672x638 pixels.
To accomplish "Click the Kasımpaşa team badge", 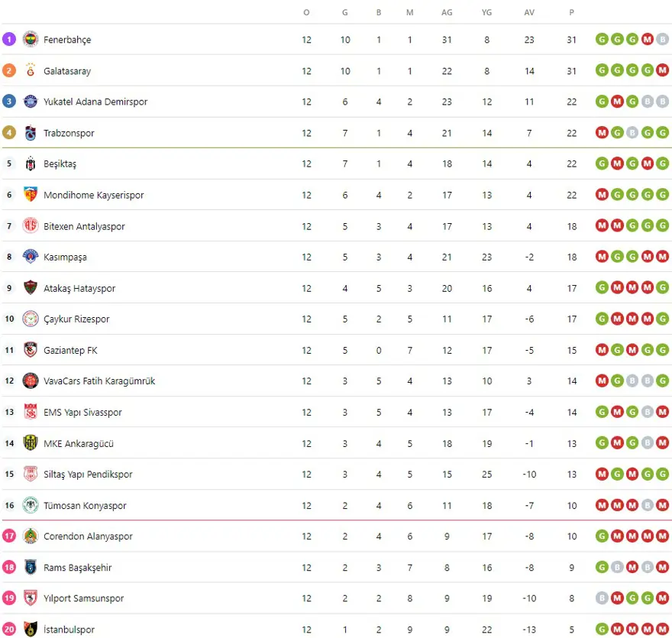I will click(x=31, y=257).
